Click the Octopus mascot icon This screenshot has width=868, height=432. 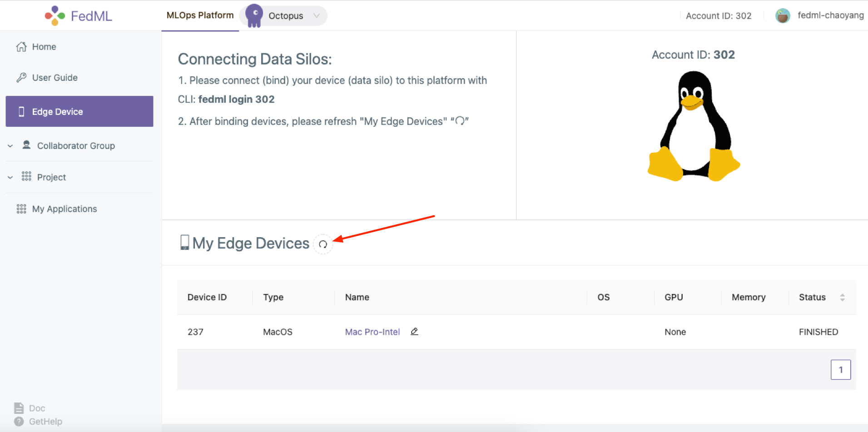pos(254,16)
